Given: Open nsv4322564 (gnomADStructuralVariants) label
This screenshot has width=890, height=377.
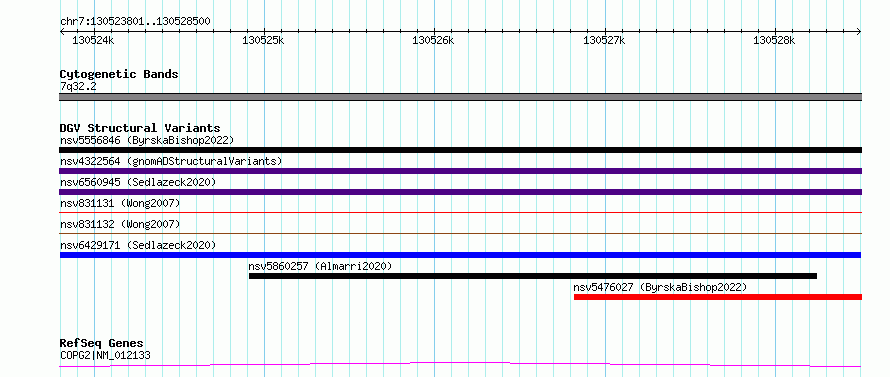Looking at the screenshot, I should tap(171, 161).
